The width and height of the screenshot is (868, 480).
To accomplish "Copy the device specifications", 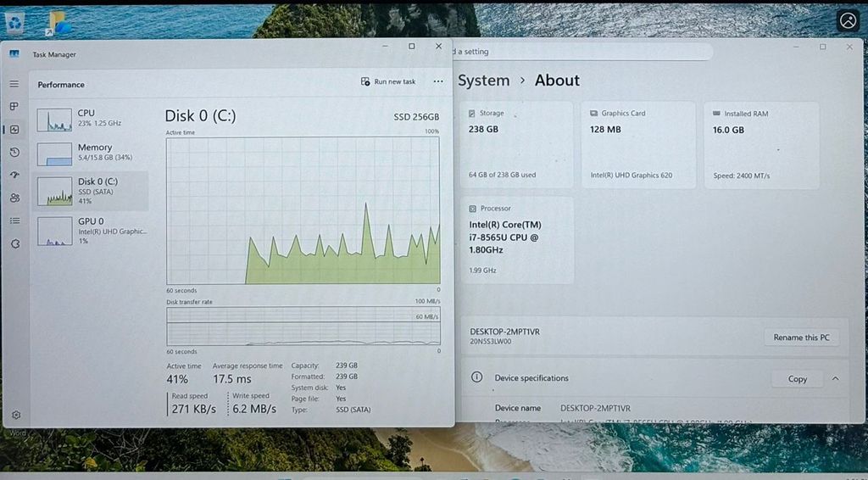I will click(797, 379).
